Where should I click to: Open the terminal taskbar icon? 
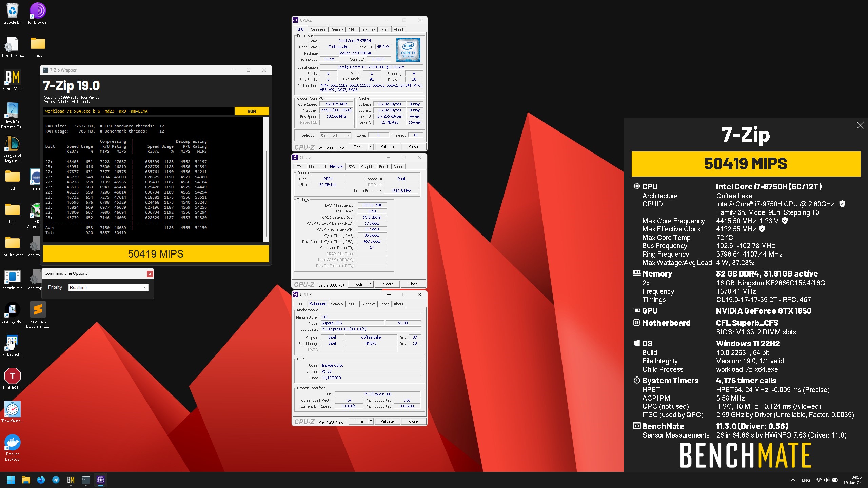pos(86,480)
